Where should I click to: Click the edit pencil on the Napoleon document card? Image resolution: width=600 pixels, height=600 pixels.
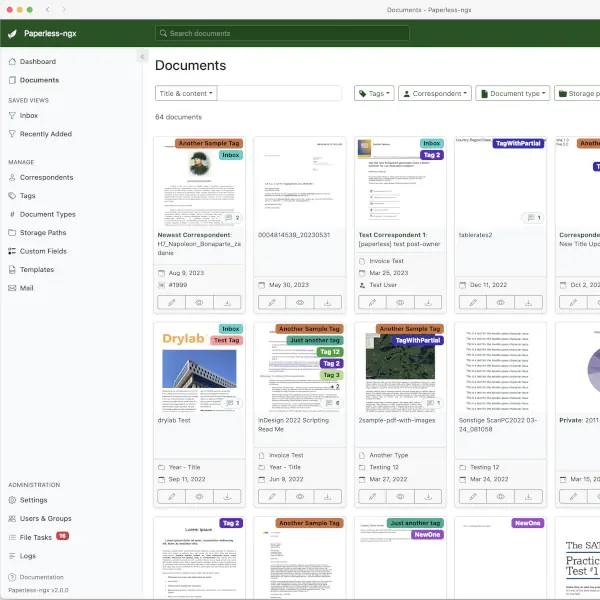coord(171,302)
